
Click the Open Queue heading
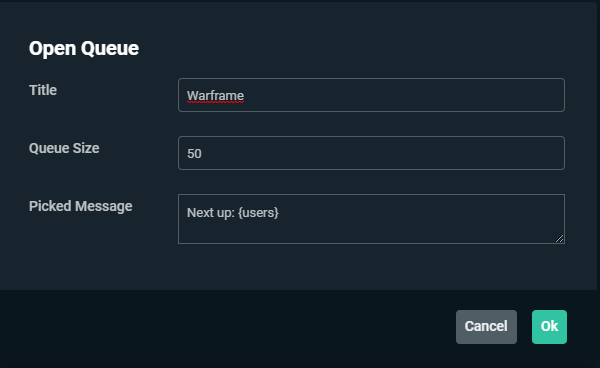(84, 49)
